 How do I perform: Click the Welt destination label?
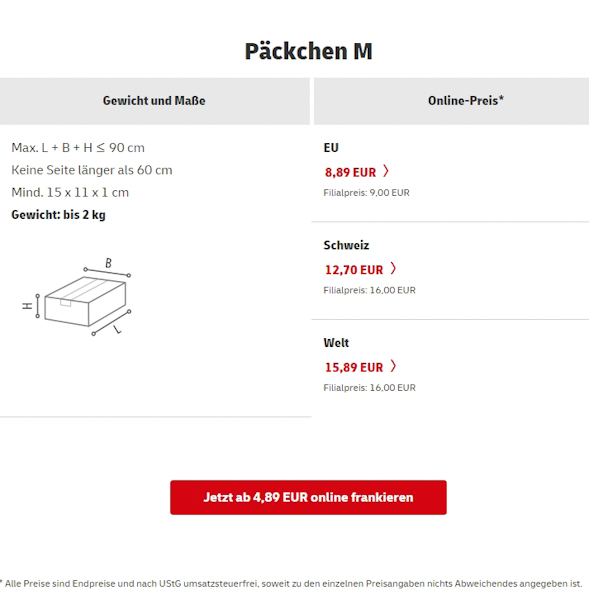pos(336,343)
